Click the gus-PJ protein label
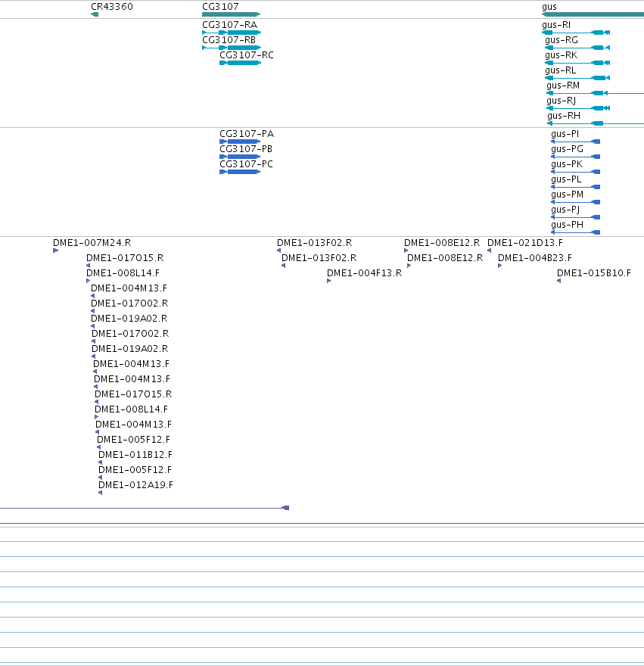Viewport: 644px width, 666px height. pyautogui.click(x=565, y=210)
